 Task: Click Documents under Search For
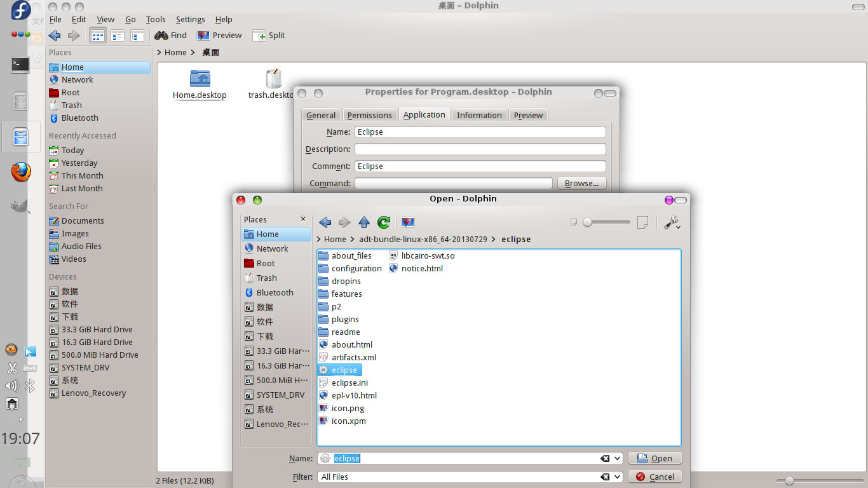83,220
